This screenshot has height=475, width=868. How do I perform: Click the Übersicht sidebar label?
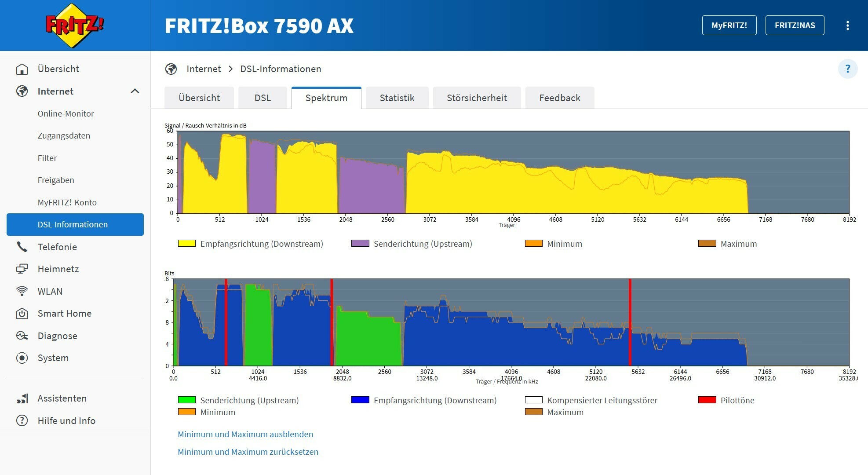(58, 69)
